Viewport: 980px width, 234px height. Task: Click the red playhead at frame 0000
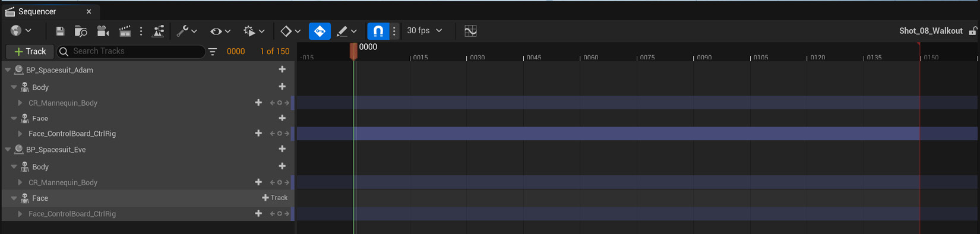[353, 51]
